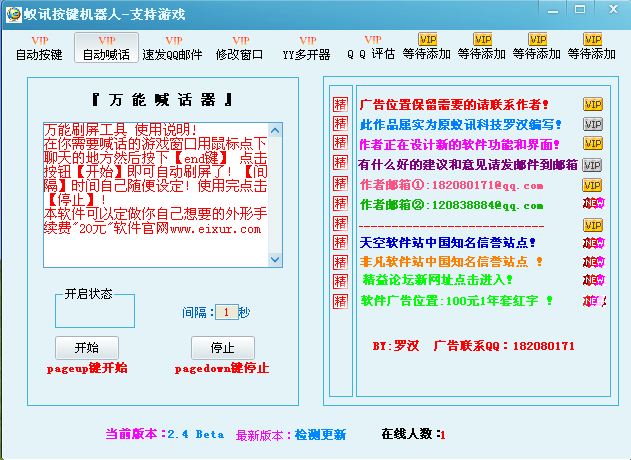The image size is (631, 460).
Task: Click the gold VIP badge on 作者邮箱① row
Action: (x=593, y=185)
